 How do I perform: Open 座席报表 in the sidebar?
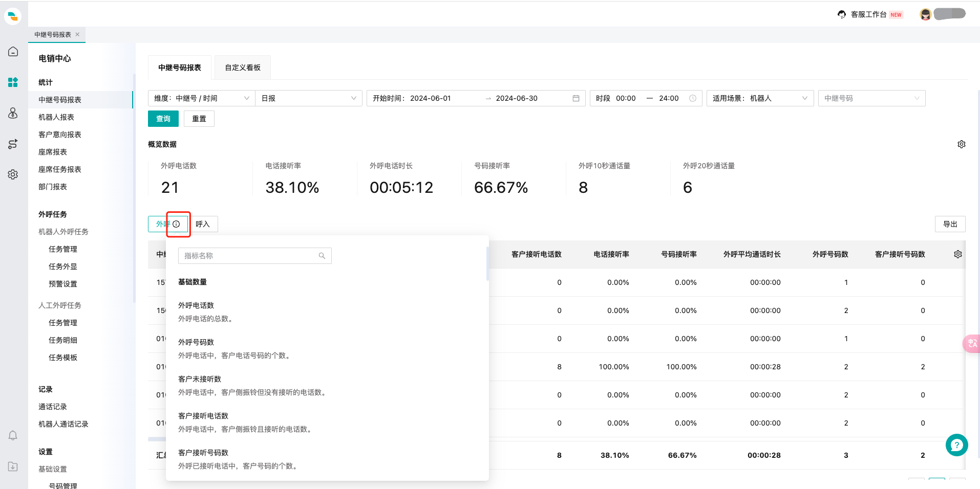[53, 152]
